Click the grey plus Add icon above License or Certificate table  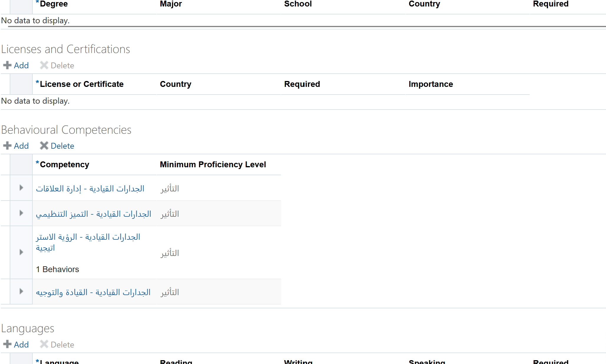pyautogui.click(x=7, y=65)
